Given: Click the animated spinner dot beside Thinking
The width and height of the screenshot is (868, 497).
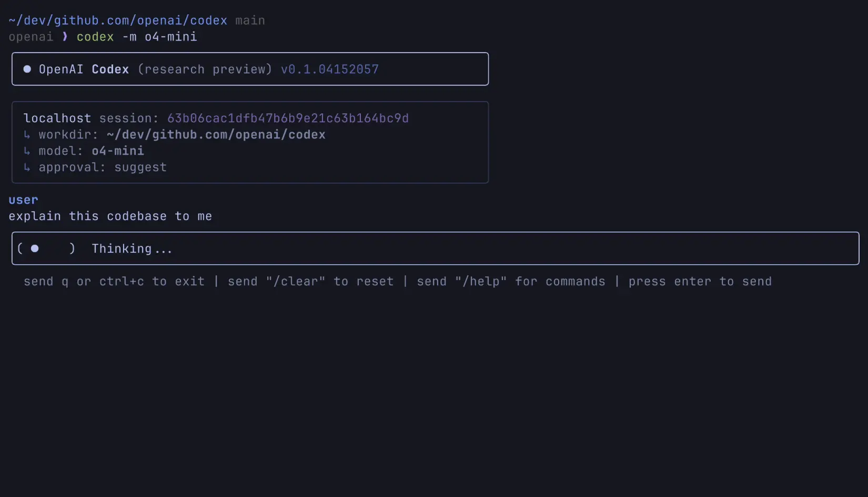Looking at the screenshot, I should click(x=35, y=248).
